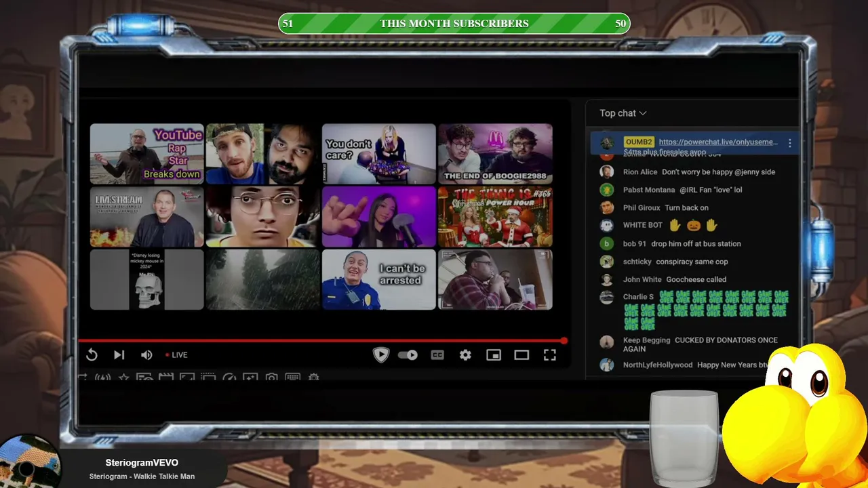Click the message "CUCKED BY DONATORS ONCE AGAIN"
Image resolution: width=868 pixels, height=488 pixels.
(701, 344)
